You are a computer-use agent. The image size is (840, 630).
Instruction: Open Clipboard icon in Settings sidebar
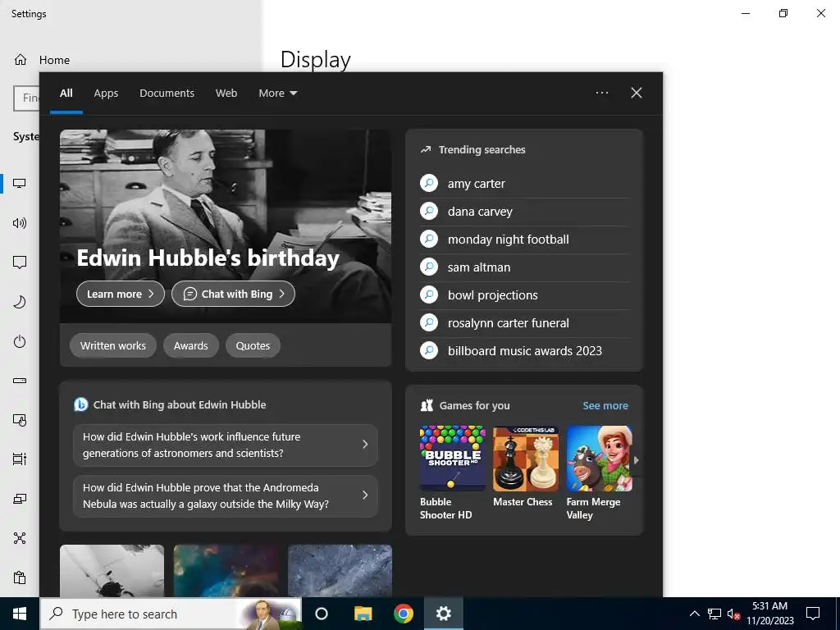(x=20, y=578)
